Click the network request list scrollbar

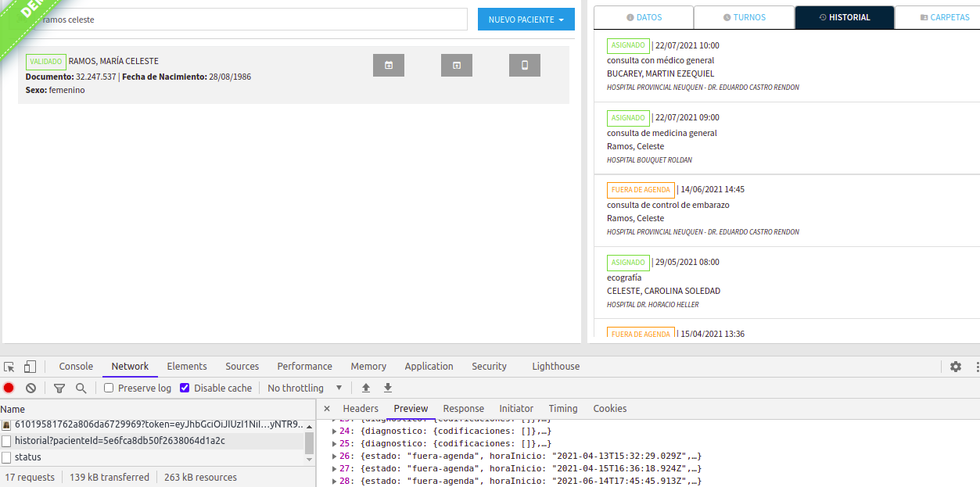310,442
